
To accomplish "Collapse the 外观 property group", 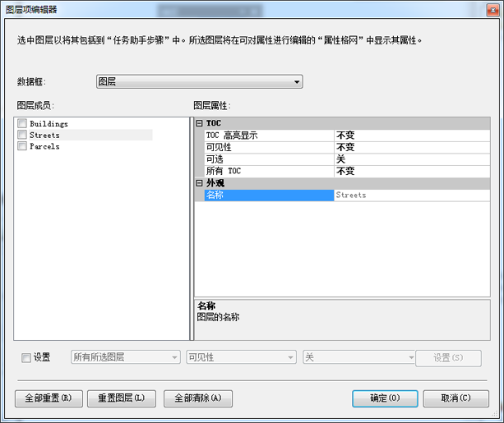I will (199, 183).
